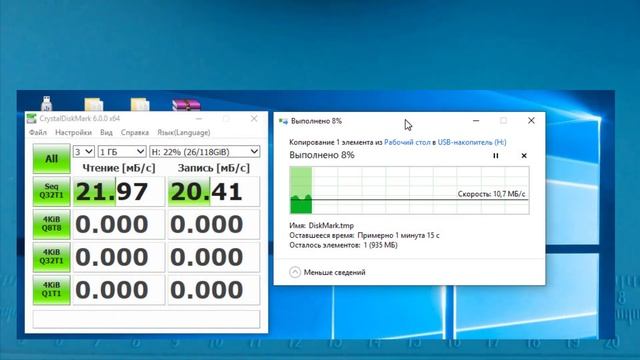Open the Файл menu
The width and height of the screenshot is (640, 360).
click(x=38, y=132)
